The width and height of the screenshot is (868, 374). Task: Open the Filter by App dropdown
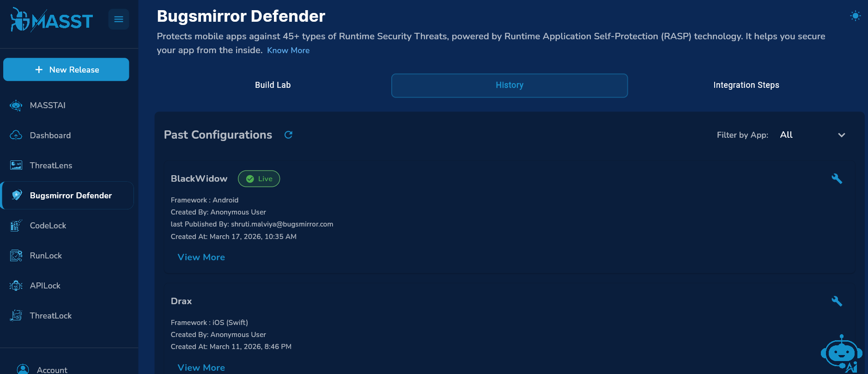(813, 135)
